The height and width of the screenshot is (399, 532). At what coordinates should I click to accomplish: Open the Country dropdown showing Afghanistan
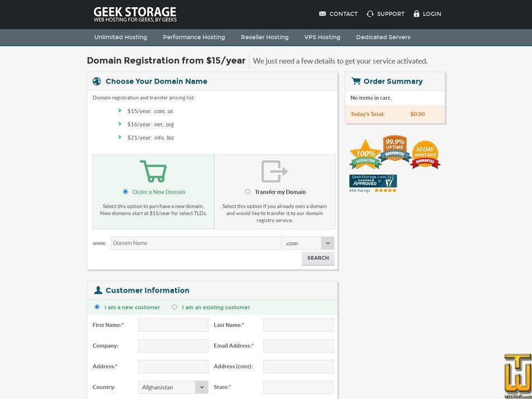(x=173, y=387)
